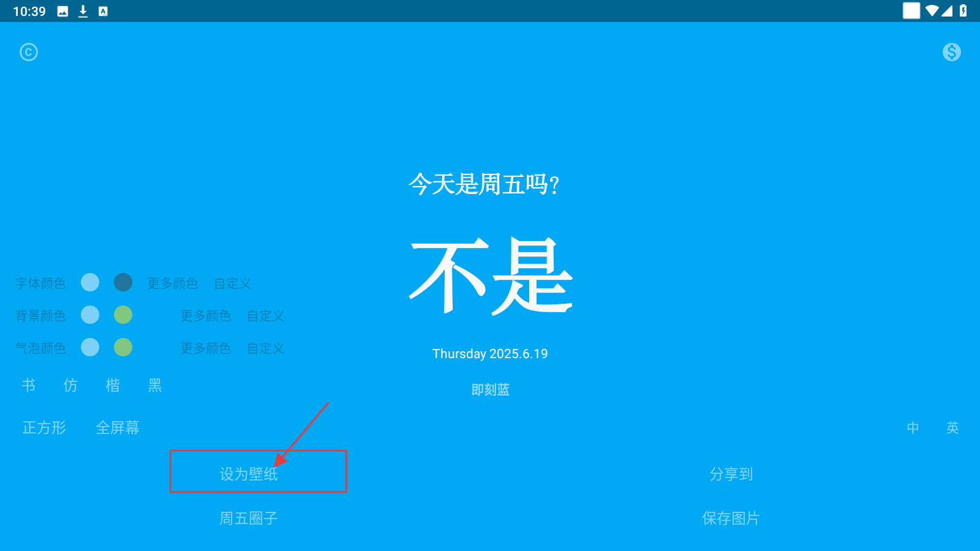Tap the copyright icon in top-left corner
The height and width of the screenshot is (551, 980).
[x=29, y=52]
